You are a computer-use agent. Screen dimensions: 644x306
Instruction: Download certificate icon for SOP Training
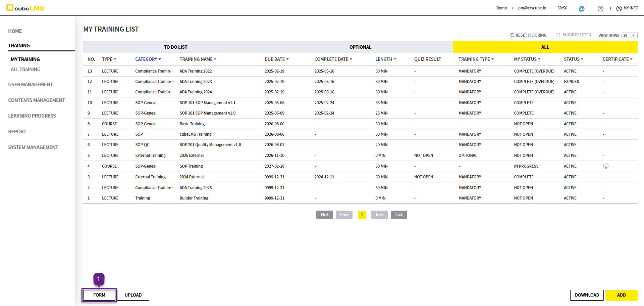606,166
